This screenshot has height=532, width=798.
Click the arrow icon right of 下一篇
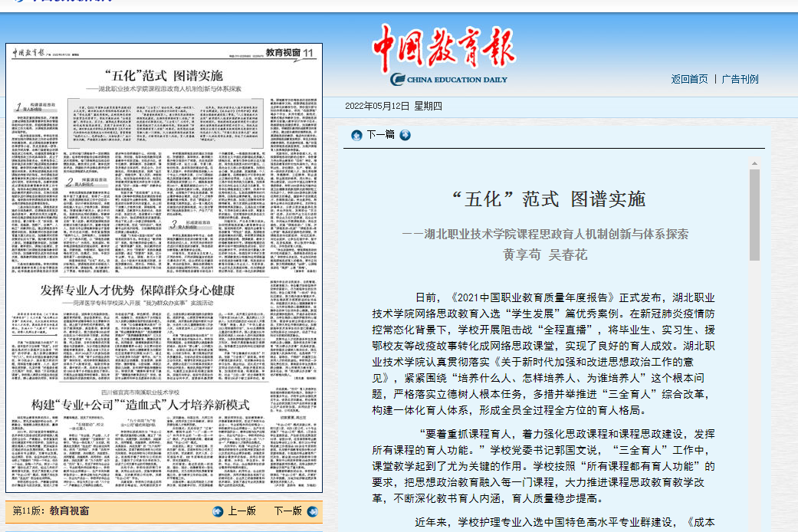406,136
